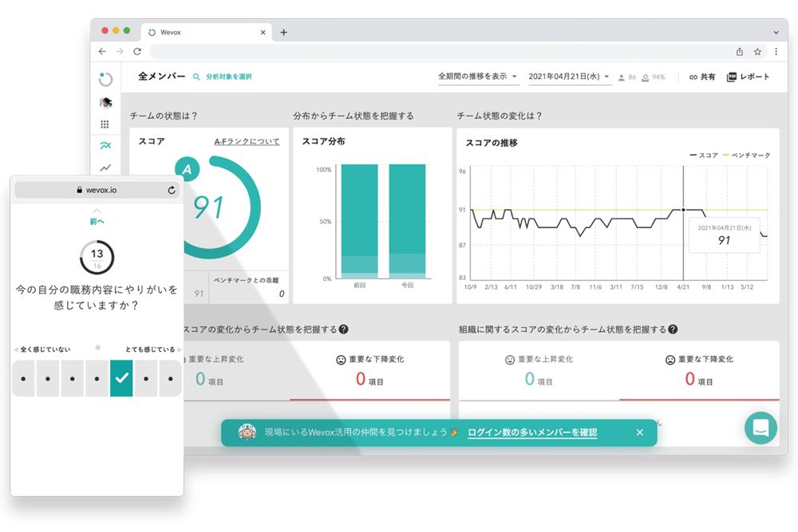This screenshot has width=798, height=532.
Task: Expand the 2021年04月21日(水) date dropdown
Action: tap(570, 77)
